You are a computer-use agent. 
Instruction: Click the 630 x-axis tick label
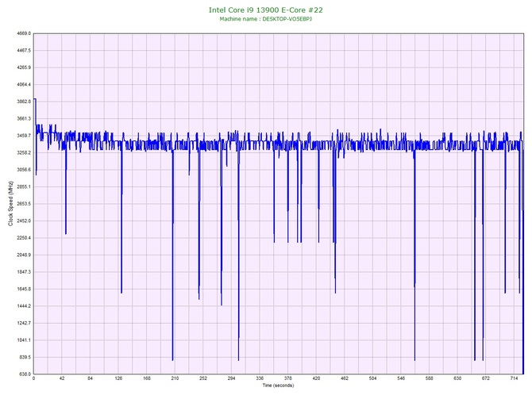coord(457,378)
